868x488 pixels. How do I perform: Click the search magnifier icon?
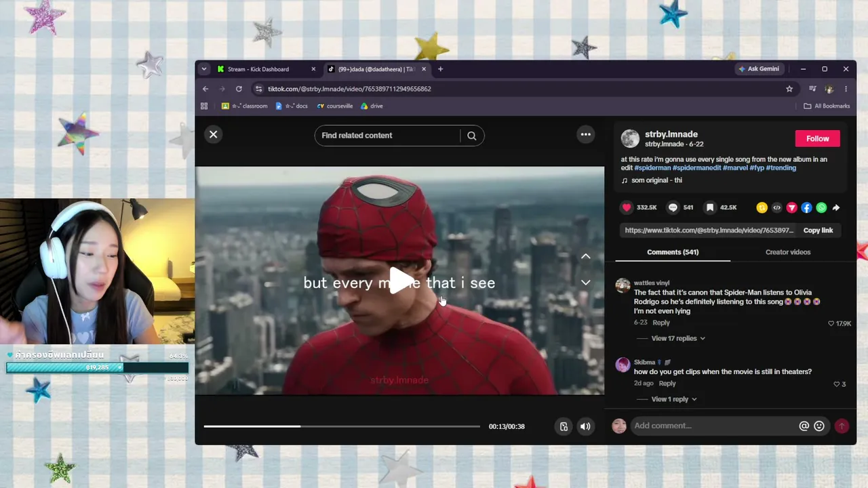(471, 136)
